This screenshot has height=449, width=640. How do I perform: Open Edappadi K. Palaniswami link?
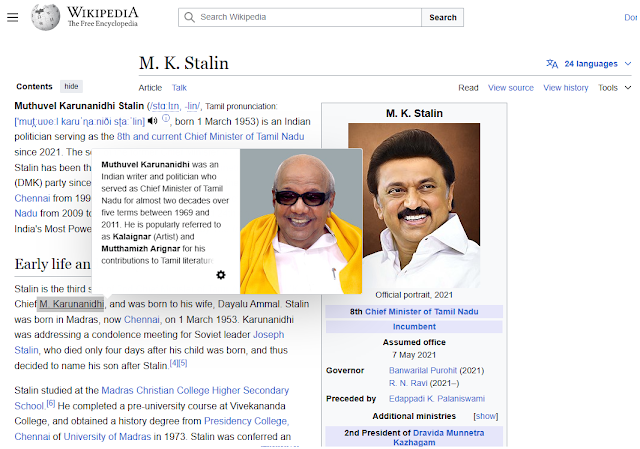(437, 399)
